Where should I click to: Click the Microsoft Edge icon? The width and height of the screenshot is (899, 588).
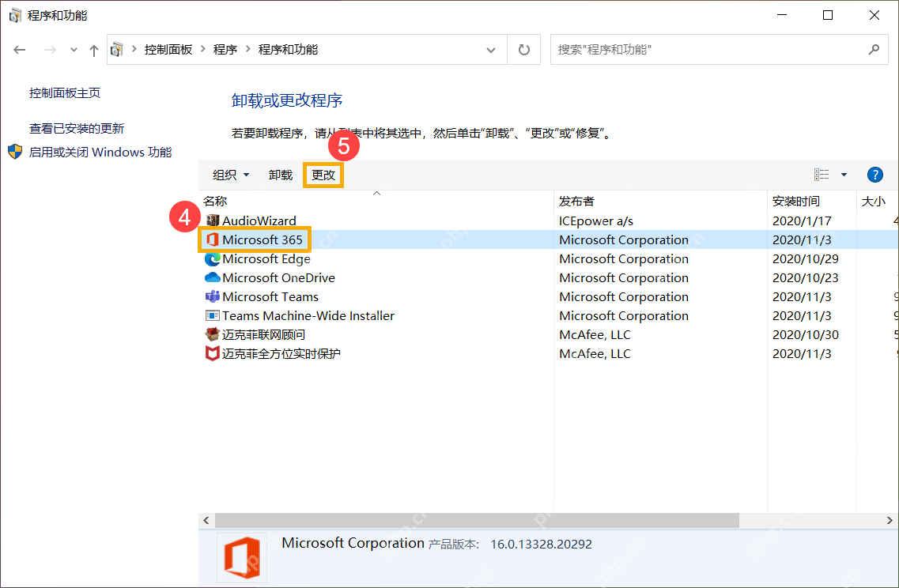tap(213, 259)
